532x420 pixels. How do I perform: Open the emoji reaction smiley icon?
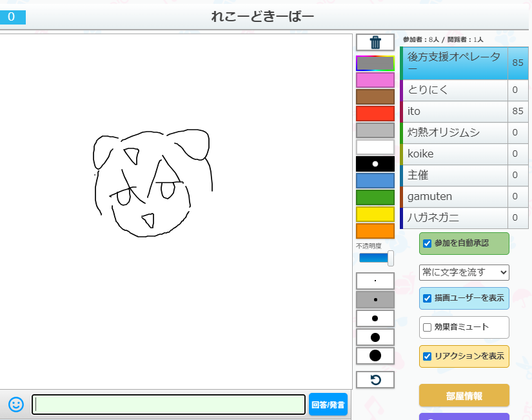click(x=16, y=405)
